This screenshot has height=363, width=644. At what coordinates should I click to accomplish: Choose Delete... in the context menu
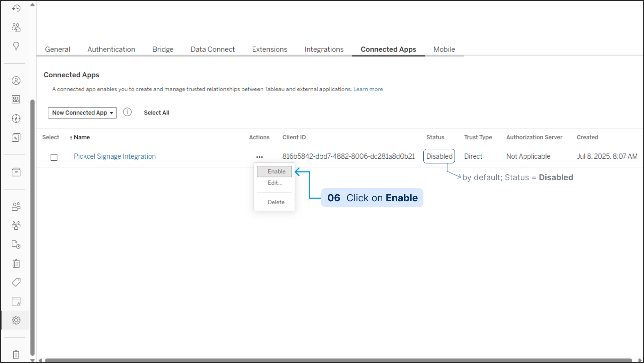pyautogui.click(x=278, y=202)
